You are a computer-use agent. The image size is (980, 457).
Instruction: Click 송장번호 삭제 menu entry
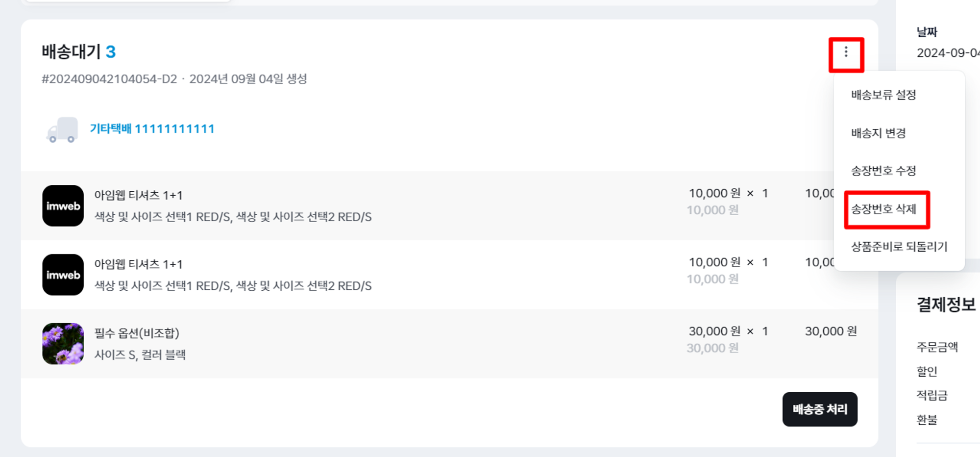pyautogui.click(x=883, y=209)
